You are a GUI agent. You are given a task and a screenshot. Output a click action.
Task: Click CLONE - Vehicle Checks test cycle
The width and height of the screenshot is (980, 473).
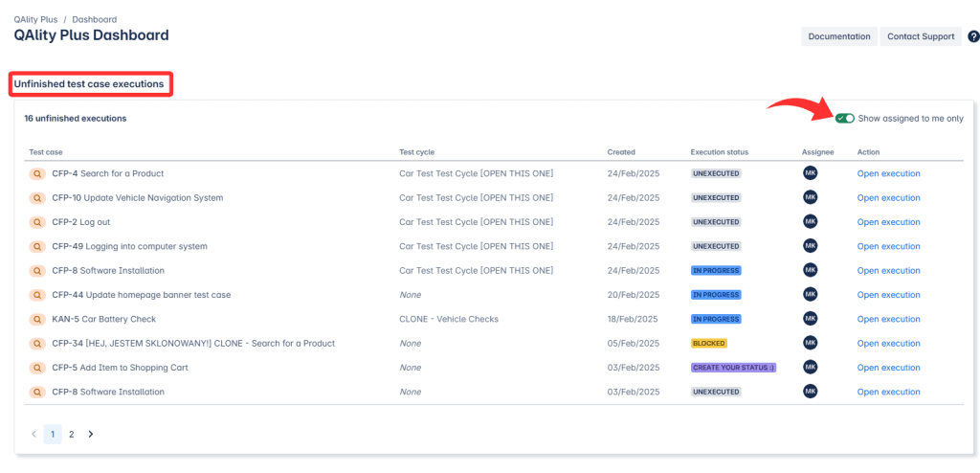click(449, 319)
